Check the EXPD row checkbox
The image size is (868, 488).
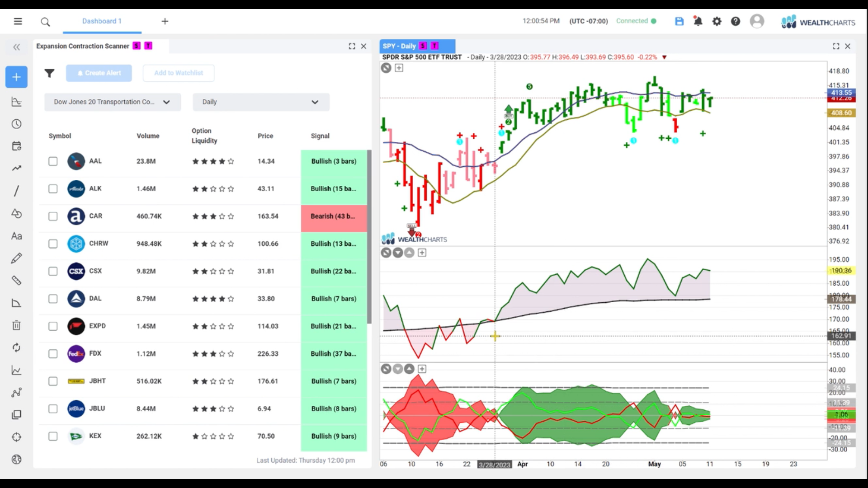[53, 326]
